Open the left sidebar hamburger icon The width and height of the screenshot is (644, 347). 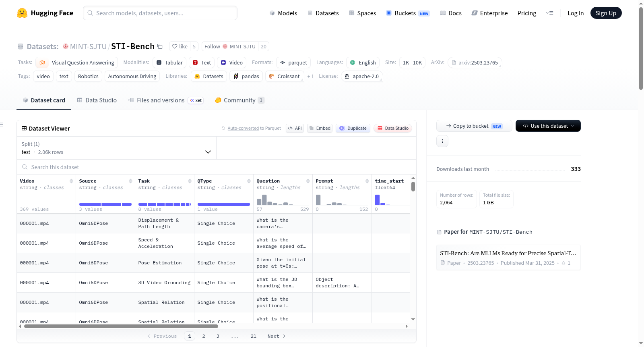[2, 125]
